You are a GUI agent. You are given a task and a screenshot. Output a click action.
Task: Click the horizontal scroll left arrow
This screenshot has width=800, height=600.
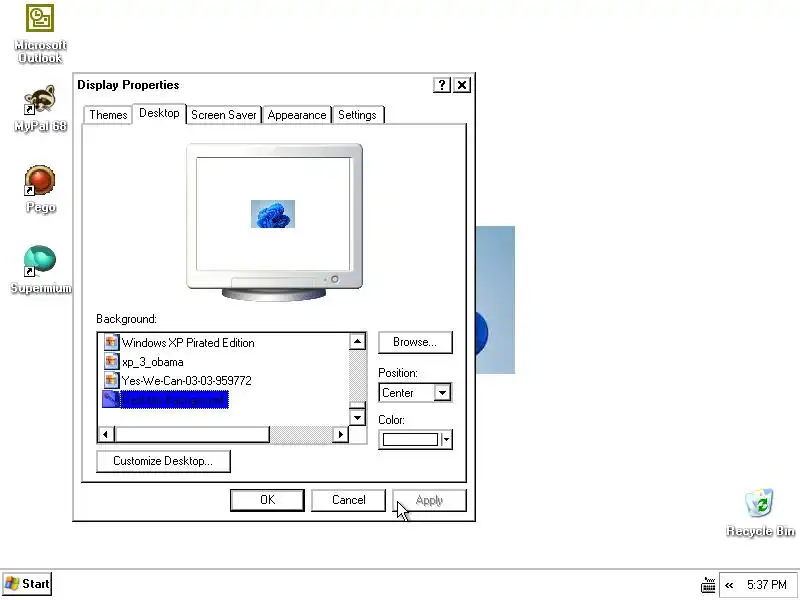point(106,435)
